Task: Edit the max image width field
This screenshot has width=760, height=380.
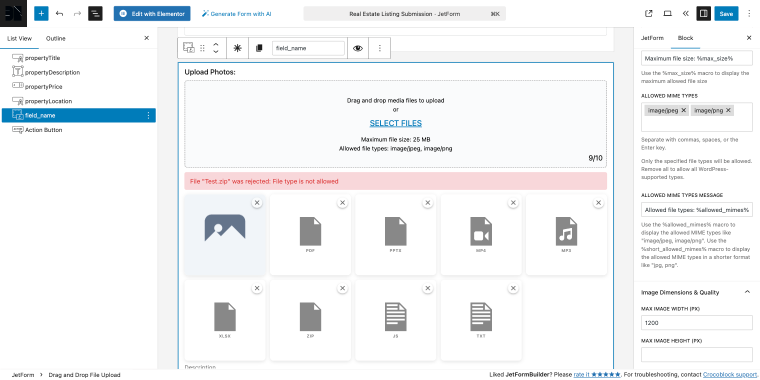Action: tap(697, 322)
